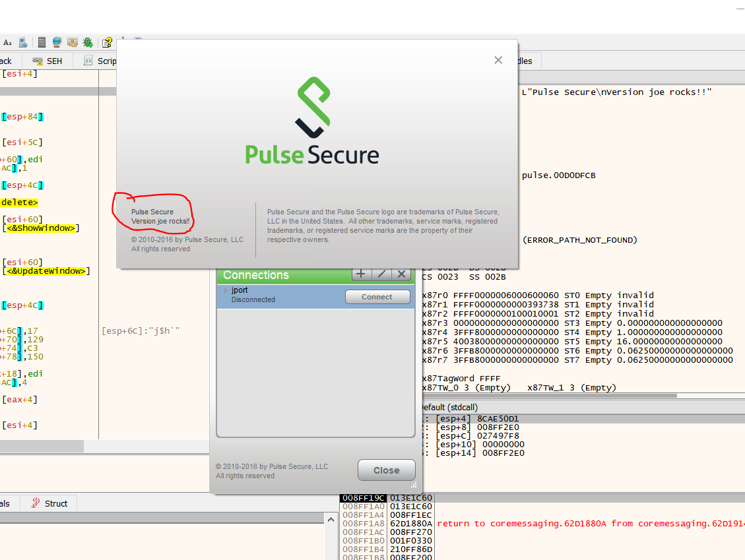Open the calculator tool in toolbar
Image resolution: width=745 pixels, height=560 pixels.
(42, 42)
